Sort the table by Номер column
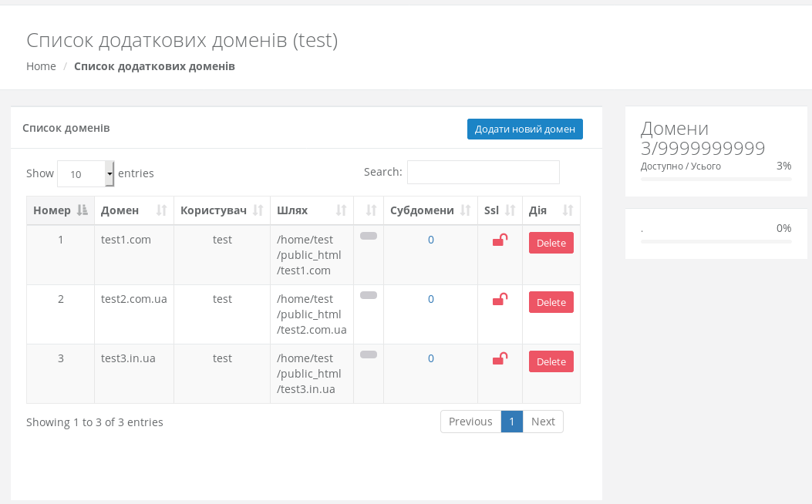812x504 pixels. coord(60,210)
